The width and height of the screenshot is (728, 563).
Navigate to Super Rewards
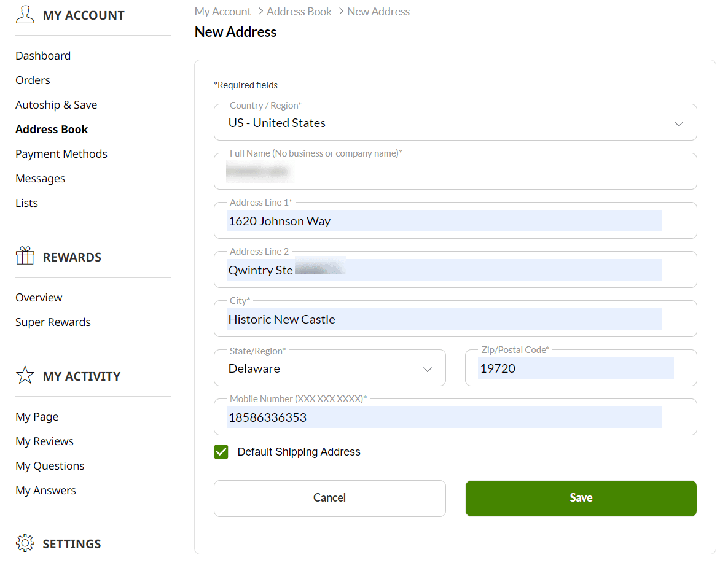pyautogui.click(x=53, y=322)
